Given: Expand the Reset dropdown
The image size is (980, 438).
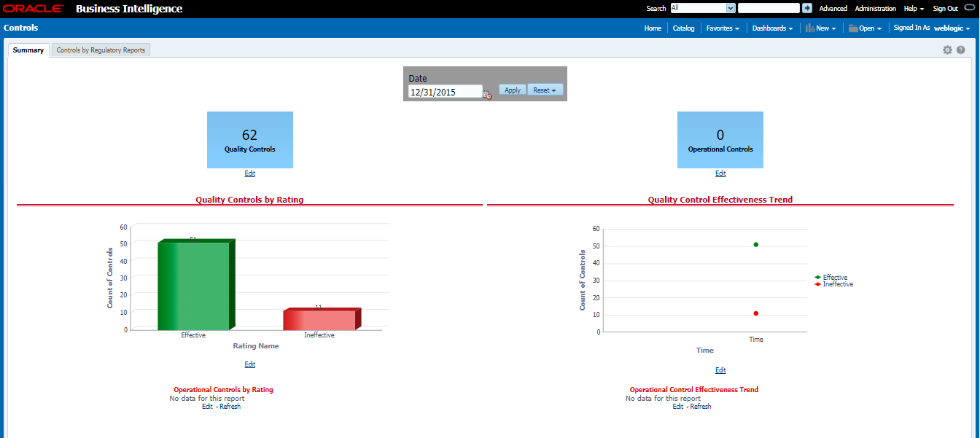Looking at the screenshot, I should click(x=553, y=90).
